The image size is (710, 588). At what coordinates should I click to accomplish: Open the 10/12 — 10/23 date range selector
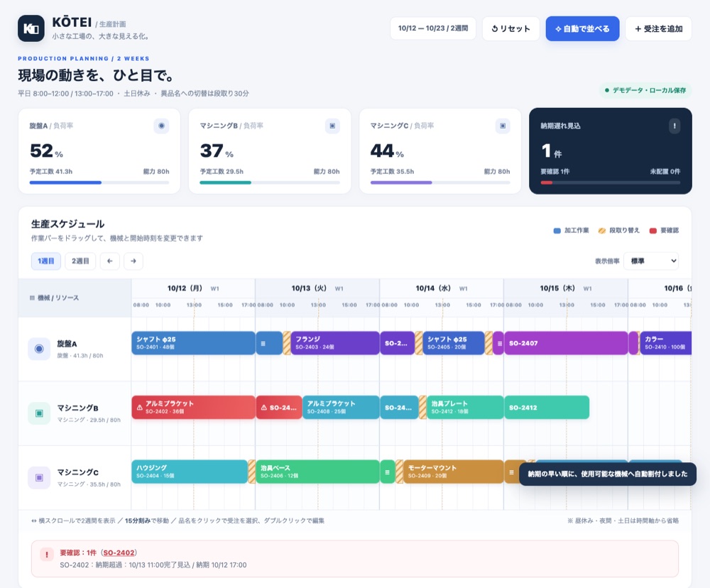(433, 28)
